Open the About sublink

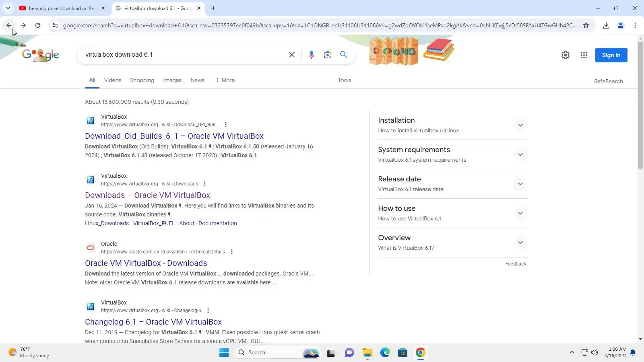tap(187, 223)
